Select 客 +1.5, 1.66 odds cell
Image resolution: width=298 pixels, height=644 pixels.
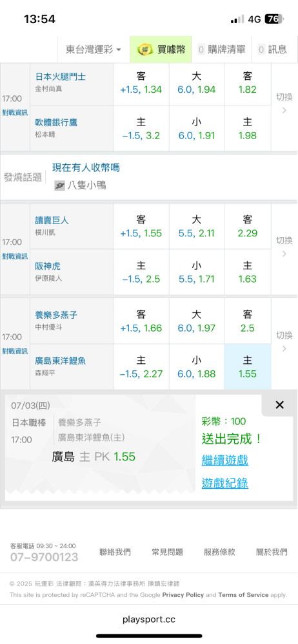point(141,321)
